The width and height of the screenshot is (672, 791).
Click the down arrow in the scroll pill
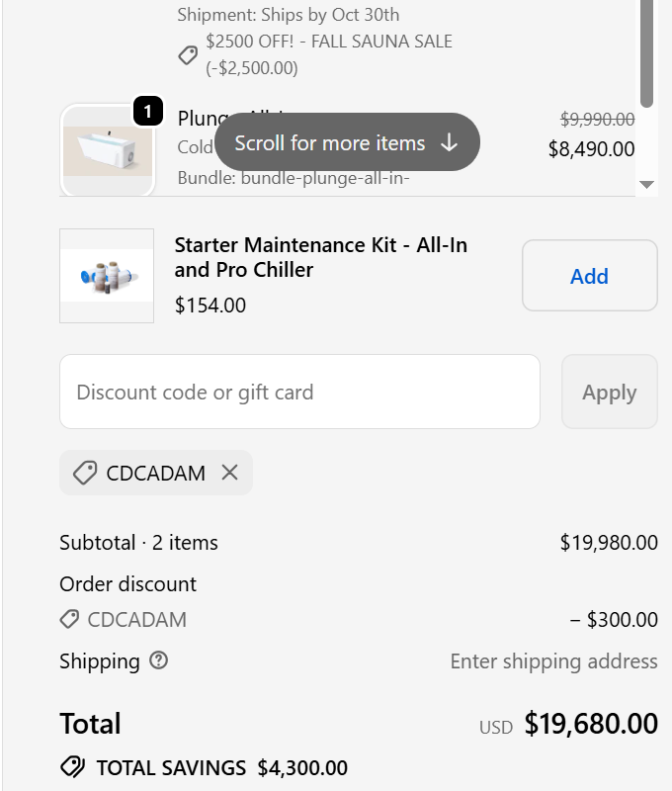tap(450, 143)
